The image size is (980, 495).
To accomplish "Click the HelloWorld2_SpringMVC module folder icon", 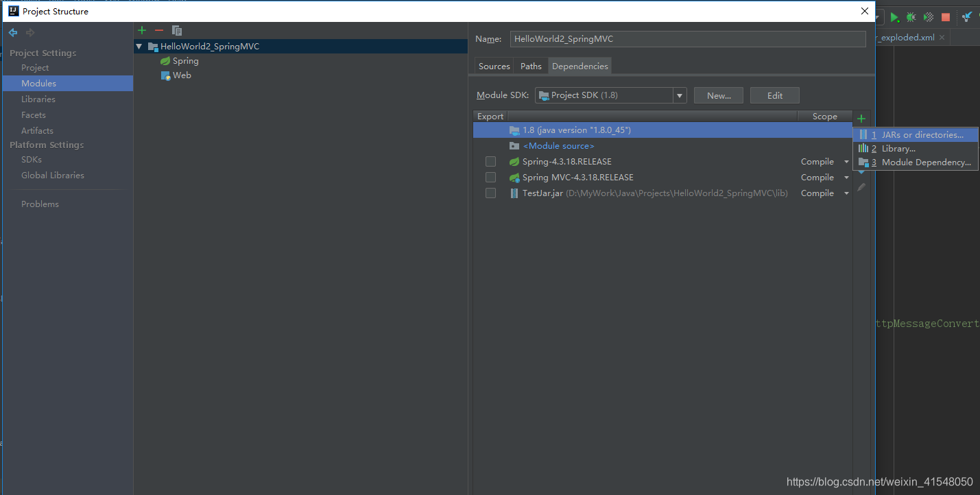I will click(x=153, y=47).
